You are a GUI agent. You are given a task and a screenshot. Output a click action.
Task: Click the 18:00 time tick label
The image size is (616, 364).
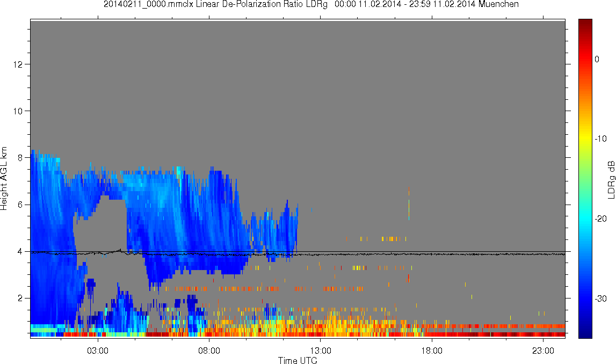pyautogui.click(x=432, y=351)
